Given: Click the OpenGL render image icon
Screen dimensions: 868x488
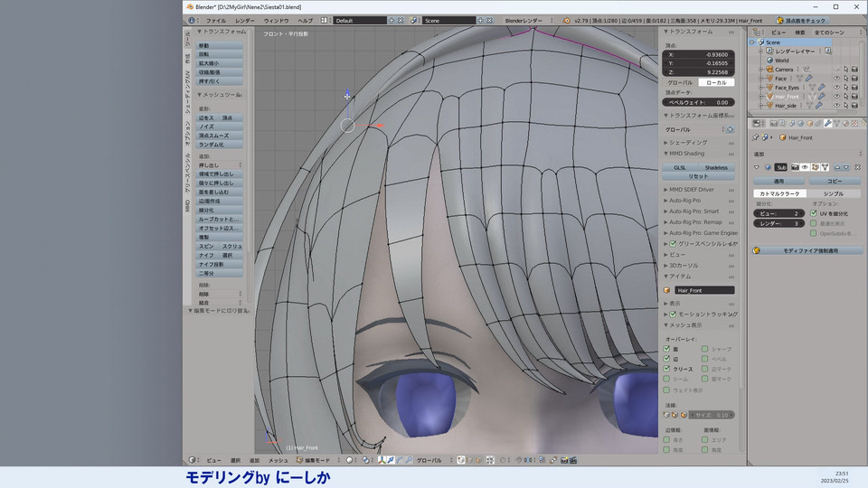Looking at the screenshot, I should (x=564, y=460).
